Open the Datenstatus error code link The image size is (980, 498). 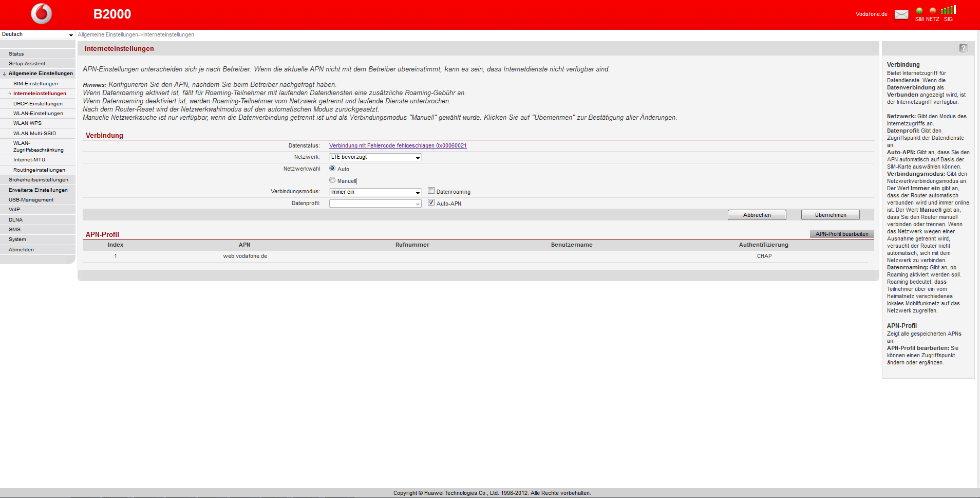(x=398, y=146)
